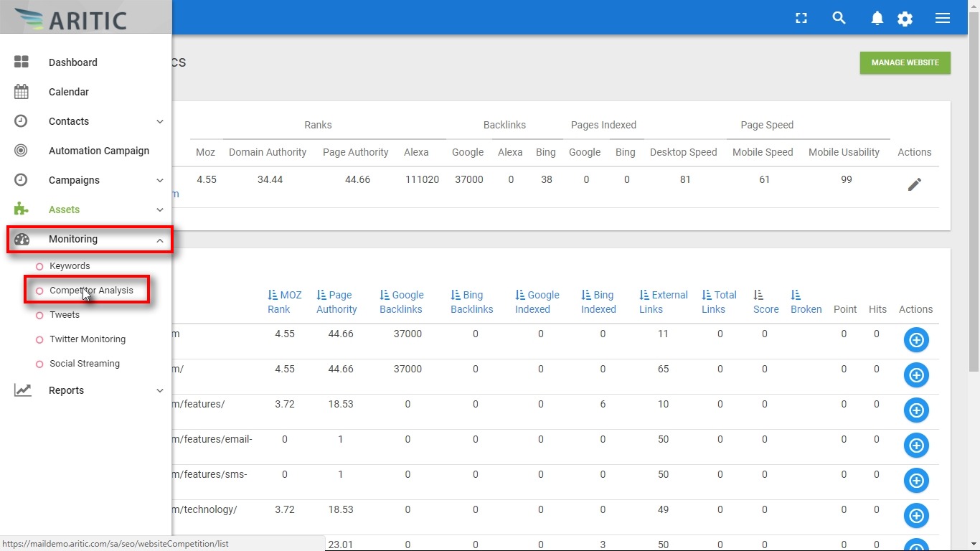Image resolution: width=980 pixels, height=551 pixels.
Task: Open the Dashboard sidebar icon
Action: (22, 62)
